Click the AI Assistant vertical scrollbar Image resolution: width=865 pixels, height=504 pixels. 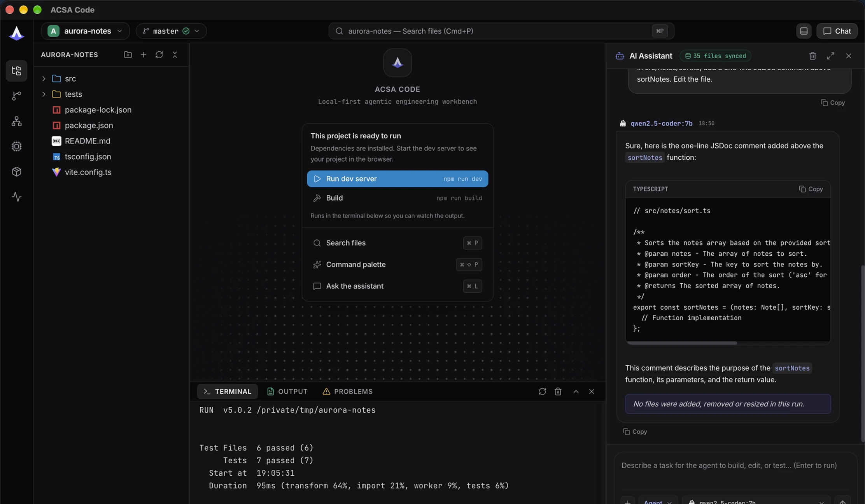pyautogui.click(x=862, y=354)
